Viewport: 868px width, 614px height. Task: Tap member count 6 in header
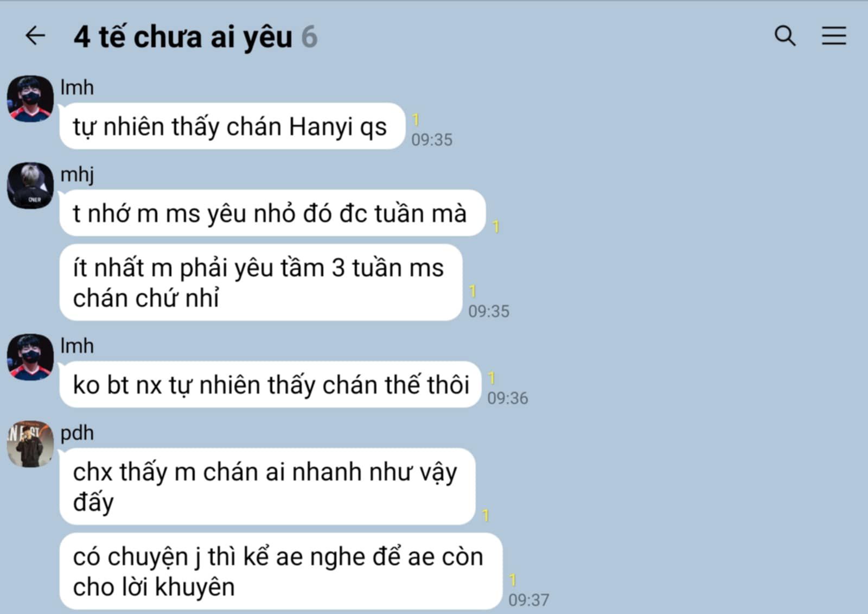click(309, 37)
